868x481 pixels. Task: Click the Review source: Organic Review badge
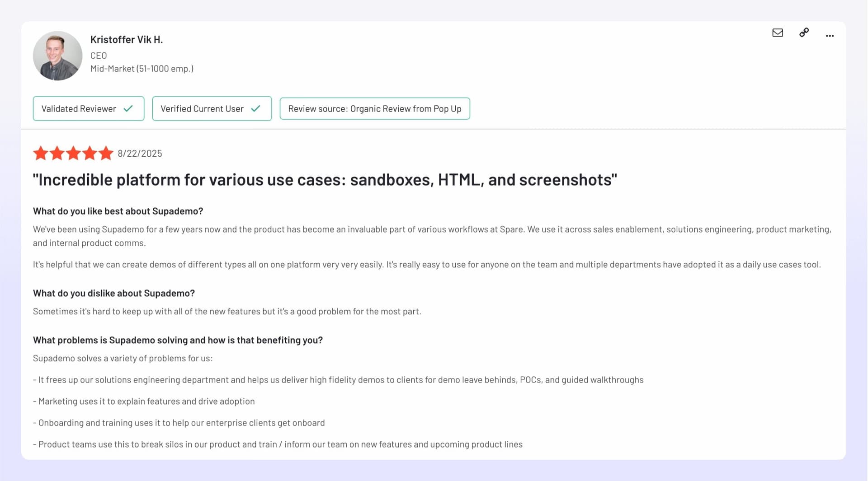374,109
